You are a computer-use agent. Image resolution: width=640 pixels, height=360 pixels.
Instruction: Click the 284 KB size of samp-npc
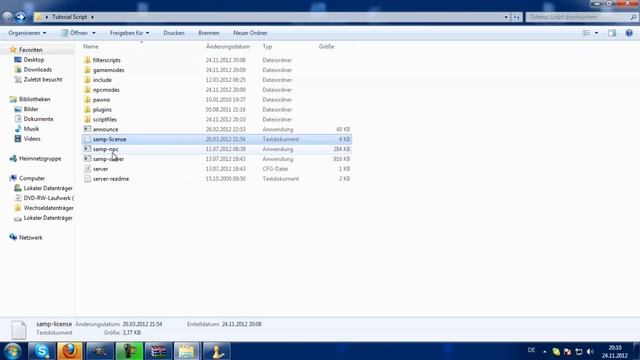tap(342, 149)
